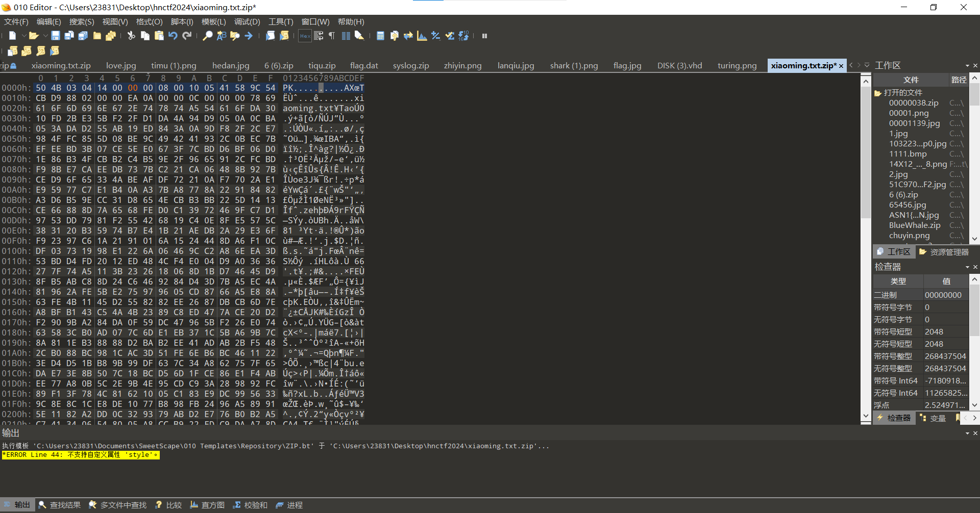Screen dimensions: 980x513
Task: Click the New file icon
Action: pos(13,36)
